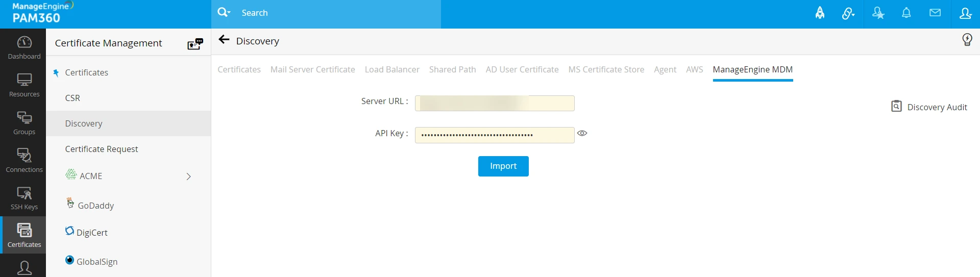Click the ManageEngine PAM360 logo
Screen dimensions: 980x277
pos(42,13)
